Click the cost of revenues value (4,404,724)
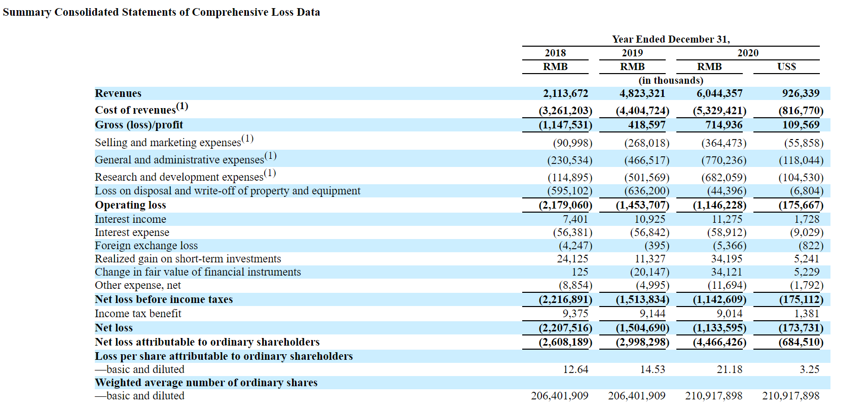Viewport: 868px width, 406px height. point(642,111)
